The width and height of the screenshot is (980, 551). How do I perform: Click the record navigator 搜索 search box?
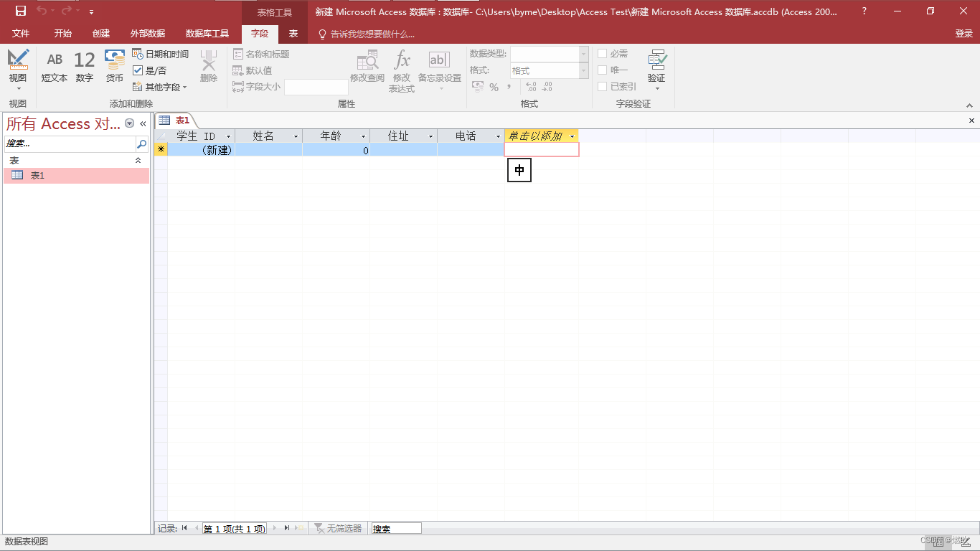point(396,528)
